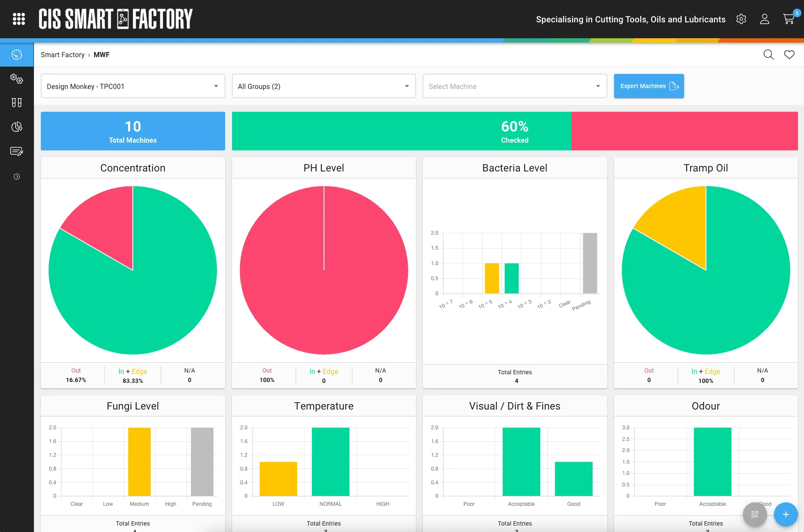
Task: Open the Select Machine dropdown
Action: pos(515,86)
